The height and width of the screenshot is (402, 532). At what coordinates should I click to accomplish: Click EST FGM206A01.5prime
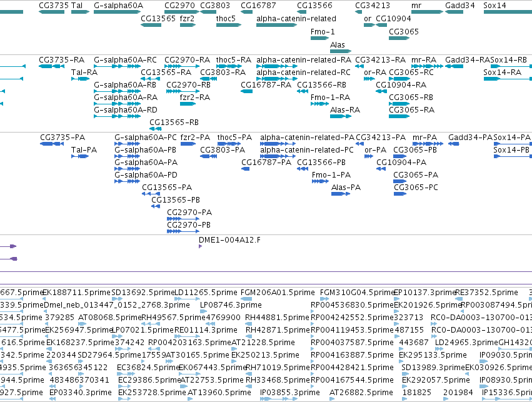point(278,293)
